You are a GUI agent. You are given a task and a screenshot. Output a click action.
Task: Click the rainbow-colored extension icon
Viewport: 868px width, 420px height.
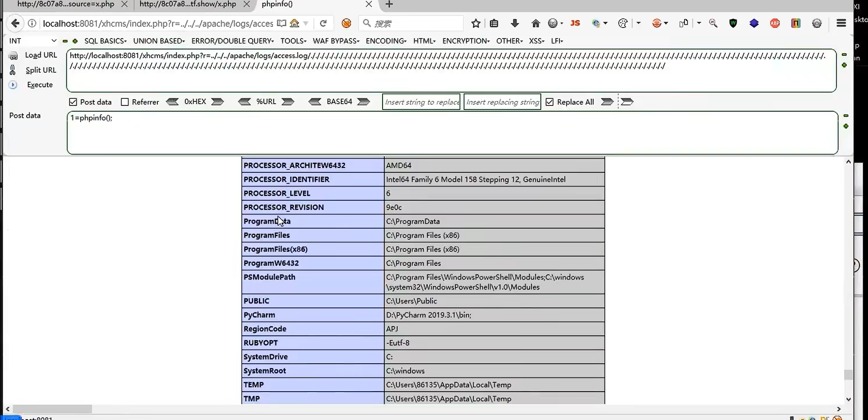point(796,23)
